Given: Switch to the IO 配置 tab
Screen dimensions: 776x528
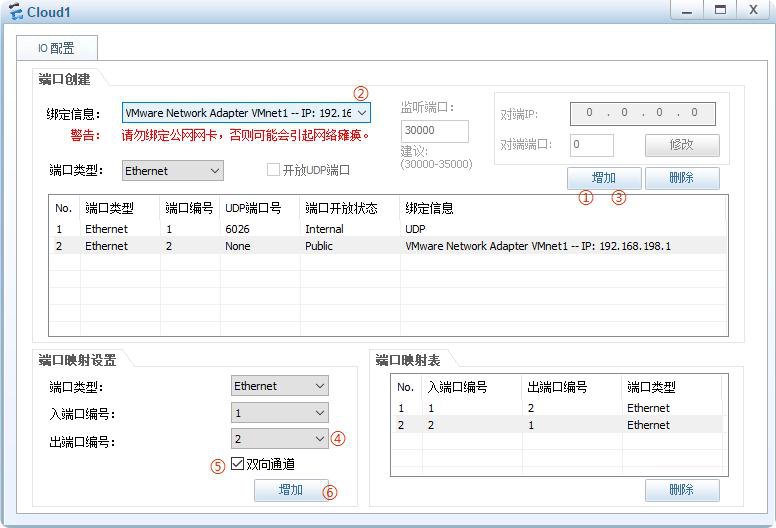Looking at the screenshot, I should (x=56, y=48).
